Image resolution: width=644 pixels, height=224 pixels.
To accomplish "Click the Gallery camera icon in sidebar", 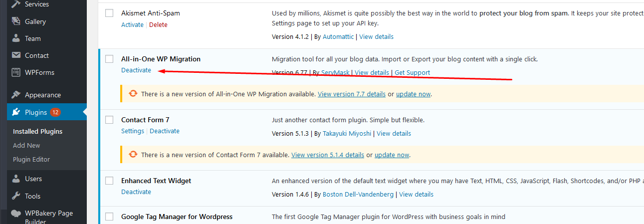I will (x=16, y=21).
